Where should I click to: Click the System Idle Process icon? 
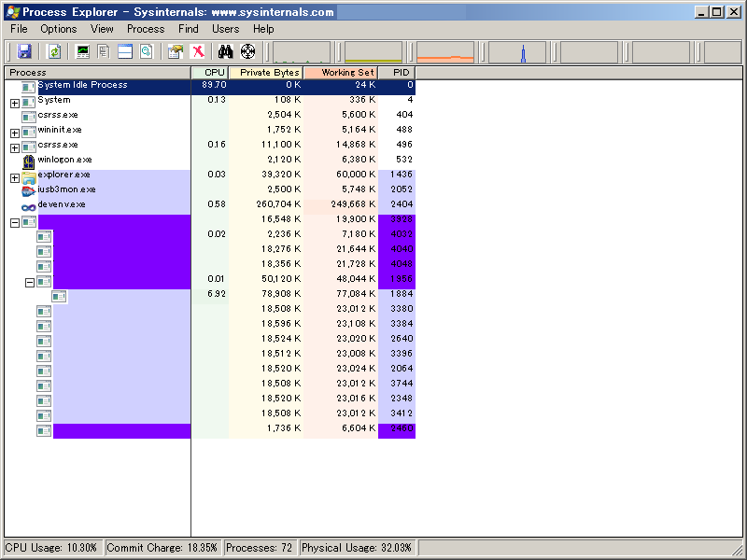pyautogui.click(x=28, y=87)
